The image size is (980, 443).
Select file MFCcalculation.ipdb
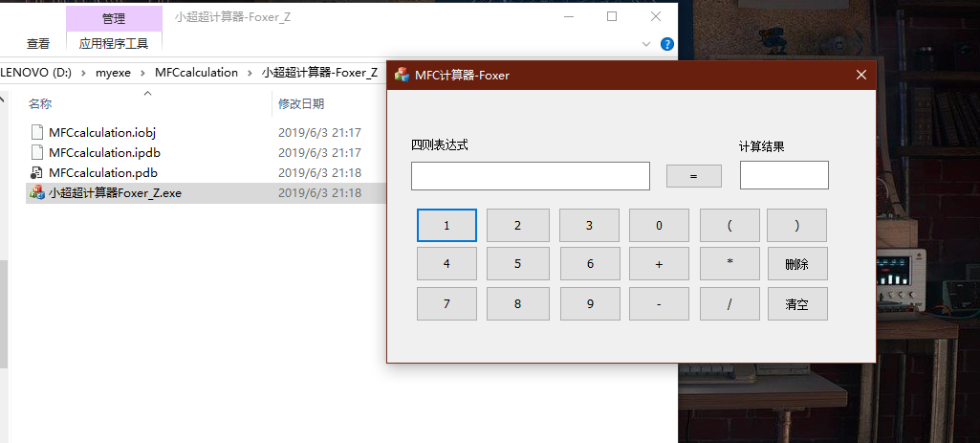coord(104,153)
